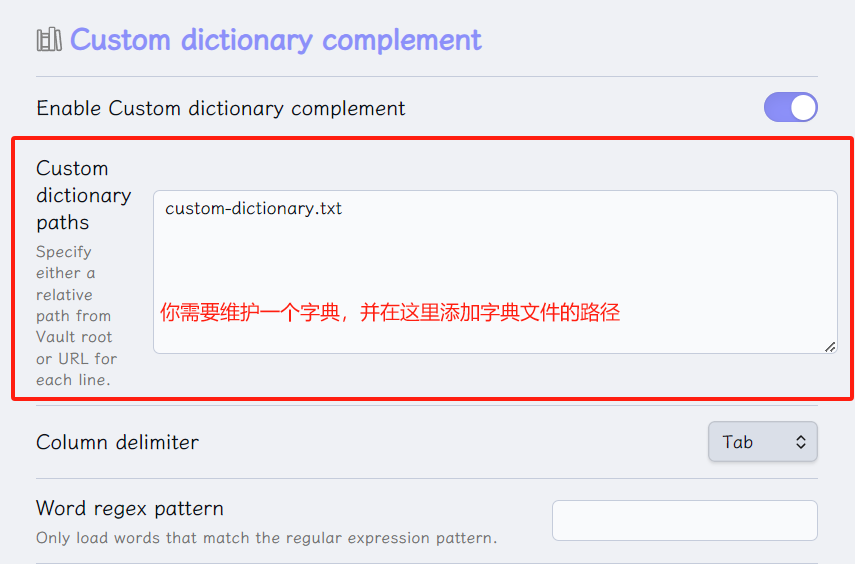
Task: Click the word "Tab" in the delimiter selector
Action: (x=738, y=442)
